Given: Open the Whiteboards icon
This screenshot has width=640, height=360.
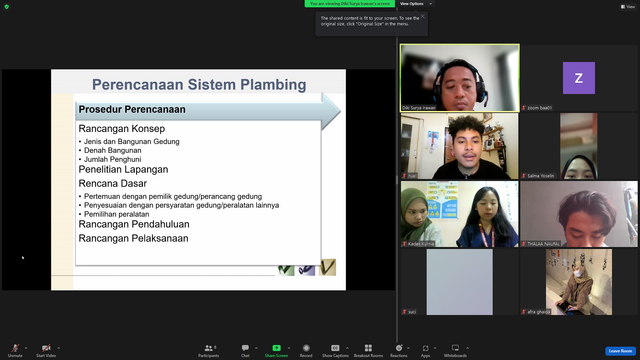Looking at the screenshot, I should tap(455, 348).
